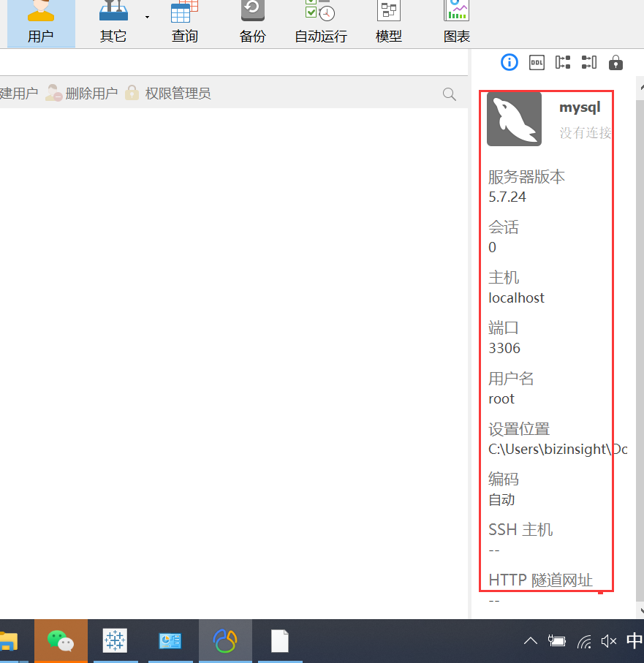The height and width of the screenshot is (663, 644).
Task: Open blank document app in taskbar
Action: tap(280, 641)
